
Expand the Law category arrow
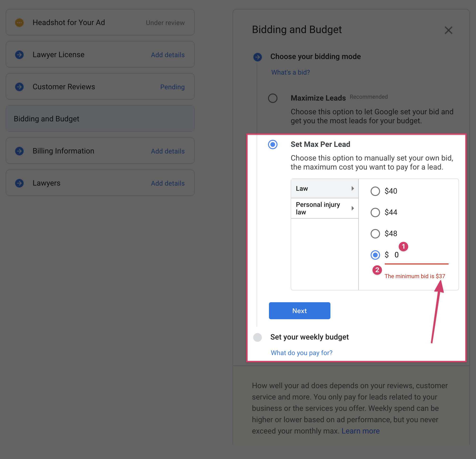(x=353, y=188)
